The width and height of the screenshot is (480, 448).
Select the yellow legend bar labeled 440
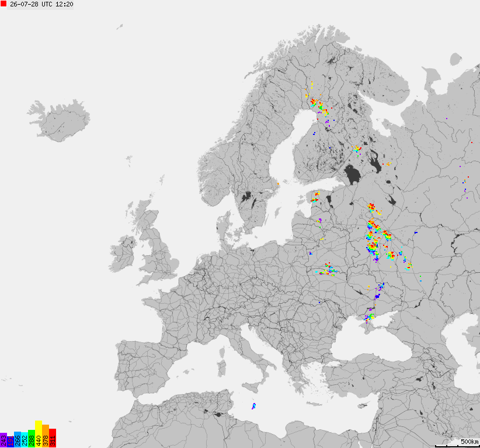(39, 434)
